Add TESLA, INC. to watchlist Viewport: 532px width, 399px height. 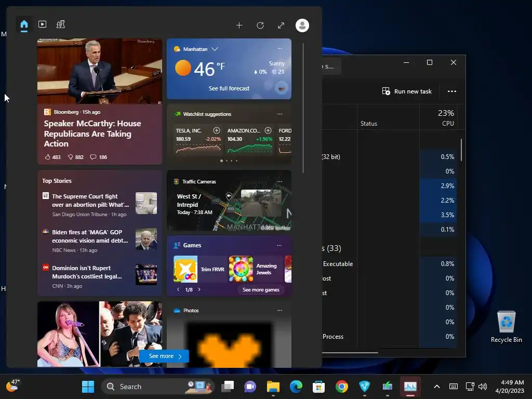click(217, 130)
